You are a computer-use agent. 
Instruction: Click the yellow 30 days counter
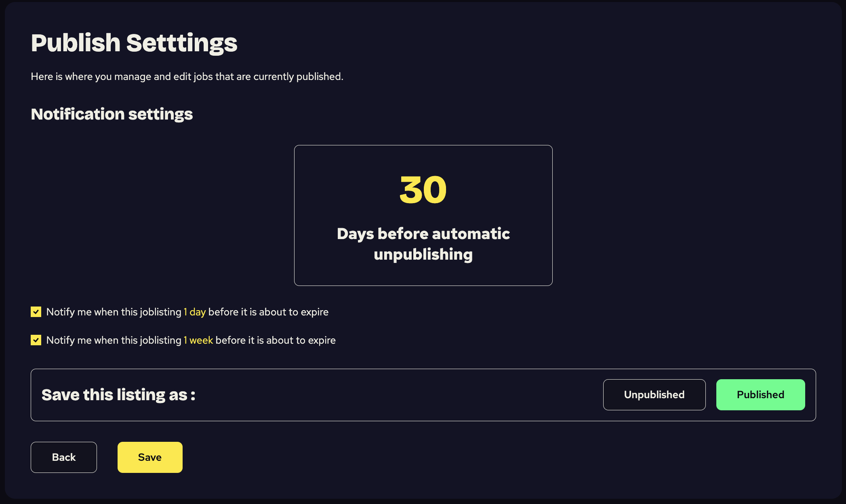[x=423, y=190]
